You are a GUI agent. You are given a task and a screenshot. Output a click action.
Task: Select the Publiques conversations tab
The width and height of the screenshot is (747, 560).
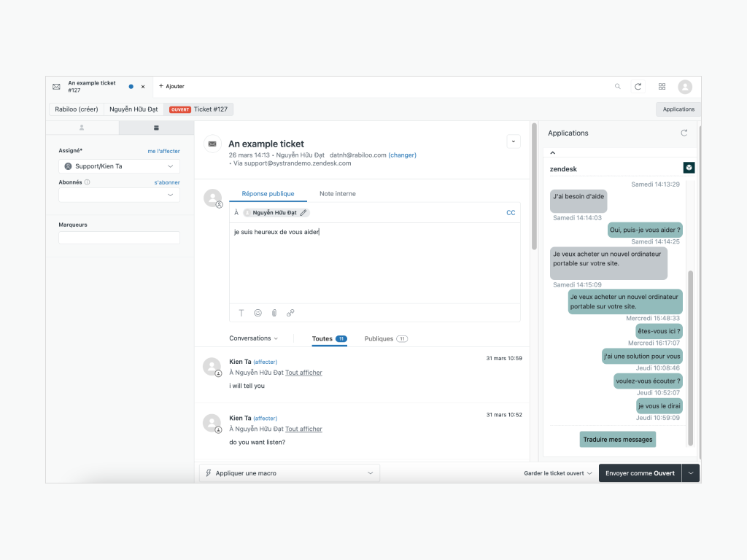[385, 339]
